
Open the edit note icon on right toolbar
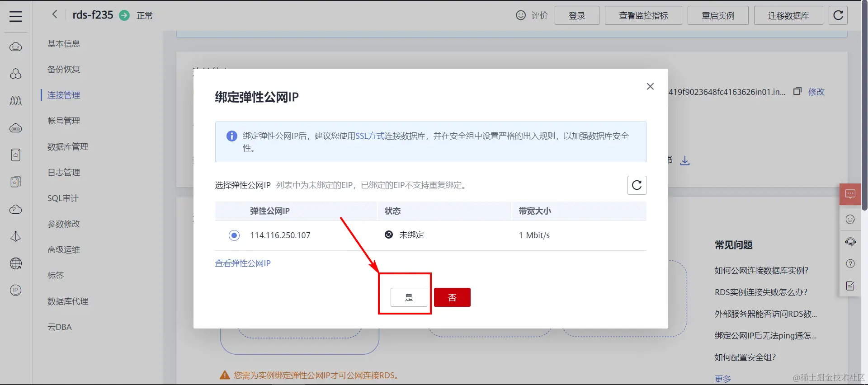850,286
